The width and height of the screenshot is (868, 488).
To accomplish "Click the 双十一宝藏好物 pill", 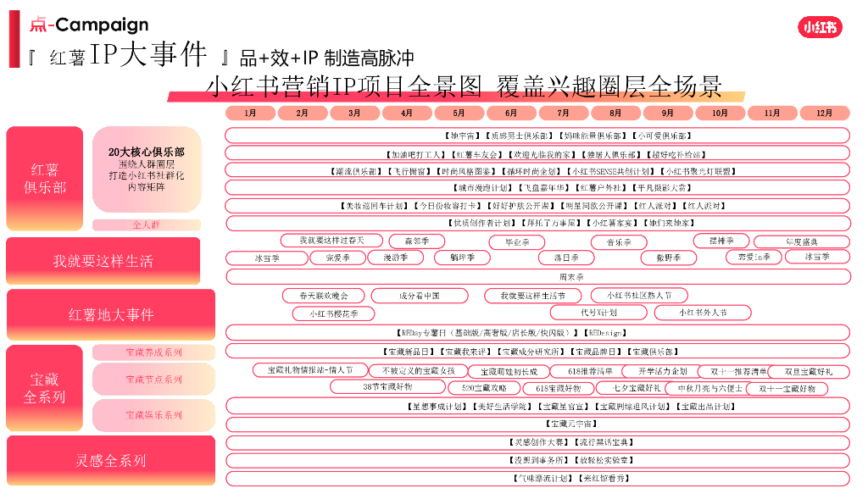I will [787, 389].
